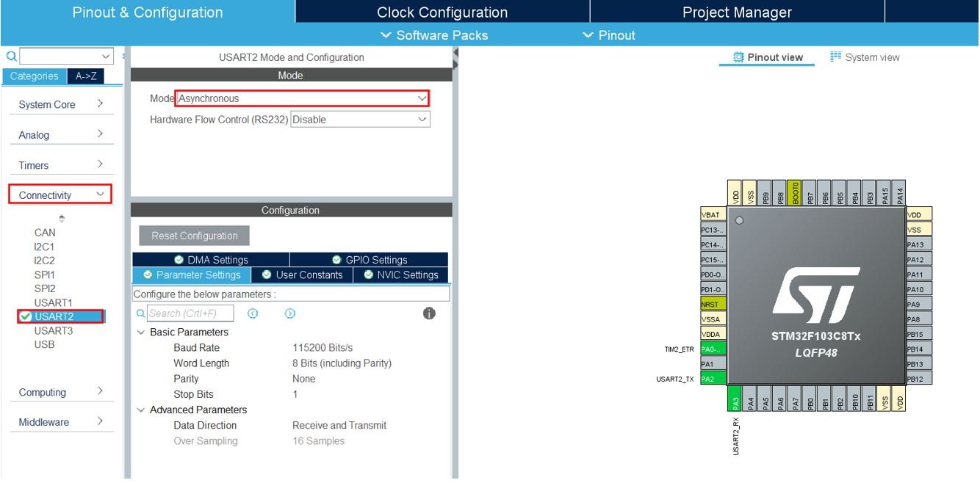The width and height of the screenshot is (980, 494).
Task: Open the Parameter Settings tab
Action: tap(192, 275)
